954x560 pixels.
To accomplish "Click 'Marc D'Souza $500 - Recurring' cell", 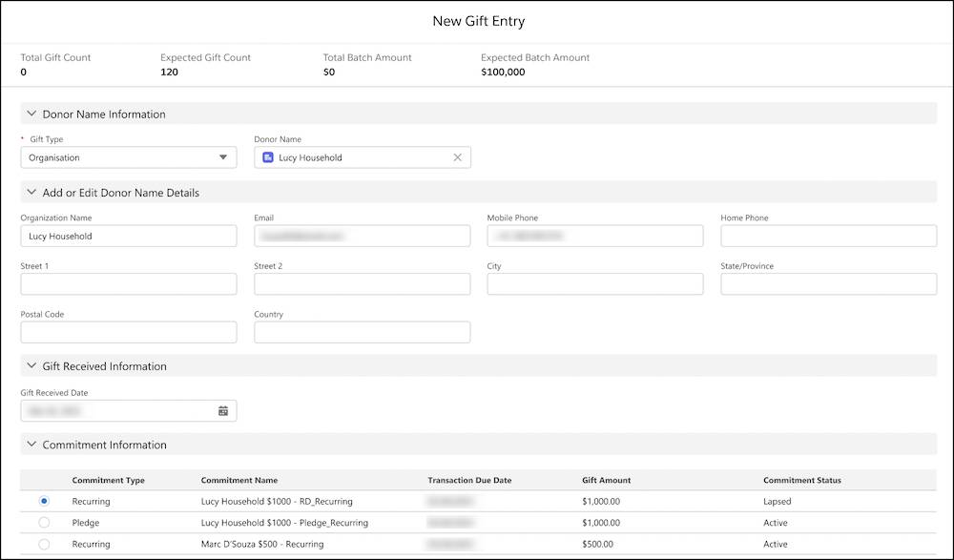I will [x=262, y=544].
